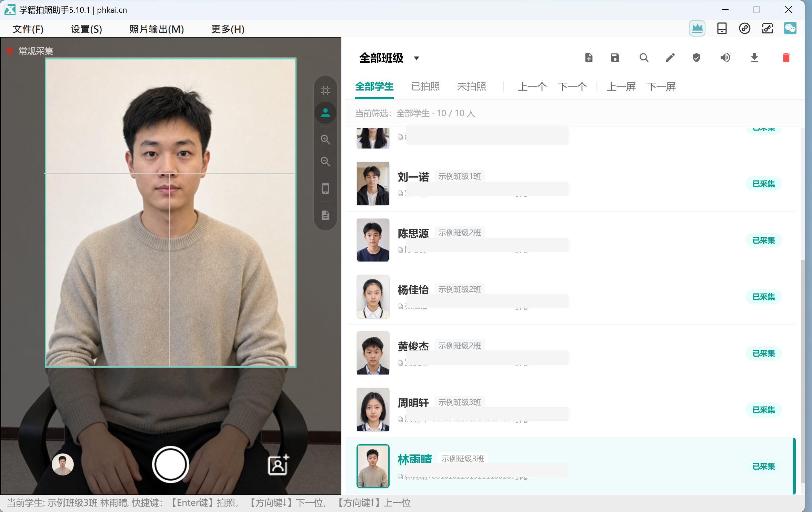Click 示例班级3班 tag next to 林雨晴

click(463, 459)
